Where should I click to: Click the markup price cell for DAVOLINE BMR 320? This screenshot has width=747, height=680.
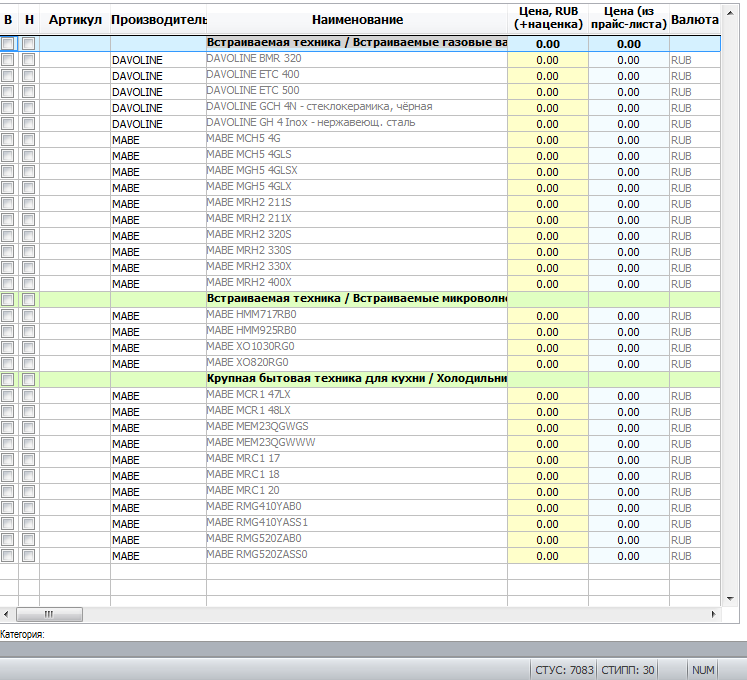point(548,60)
